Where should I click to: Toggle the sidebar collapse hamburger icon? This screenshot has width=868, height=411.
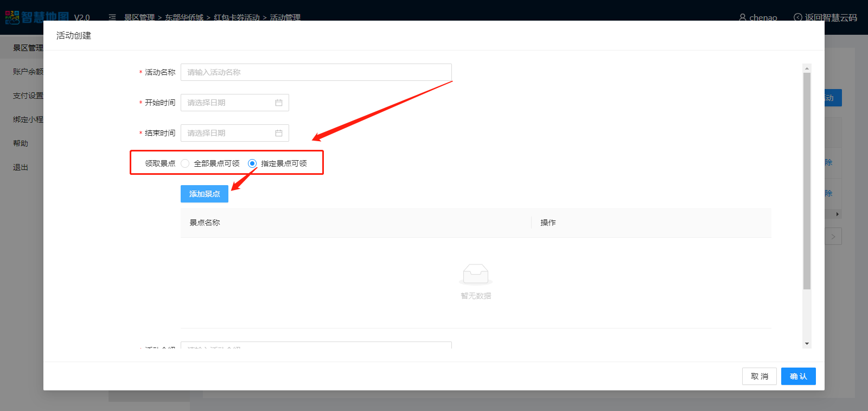pyautogui.click(x=112, y=17)
